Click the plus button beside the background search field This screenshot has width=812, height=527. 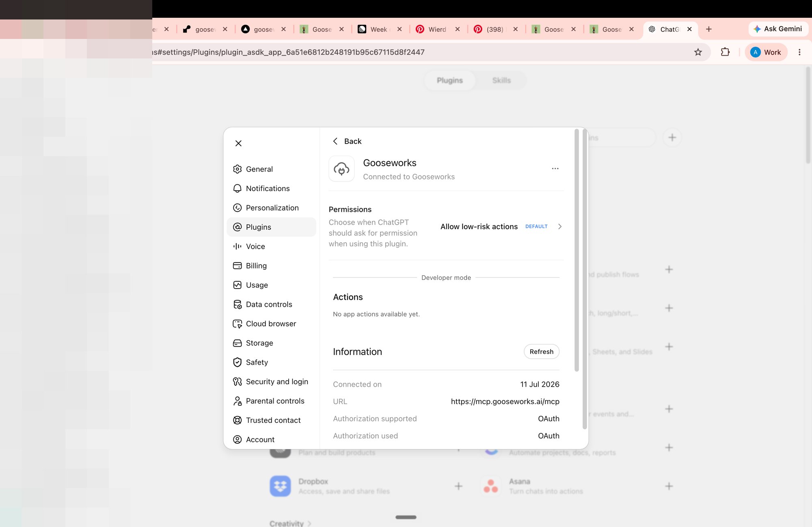[x=672, y=138]
